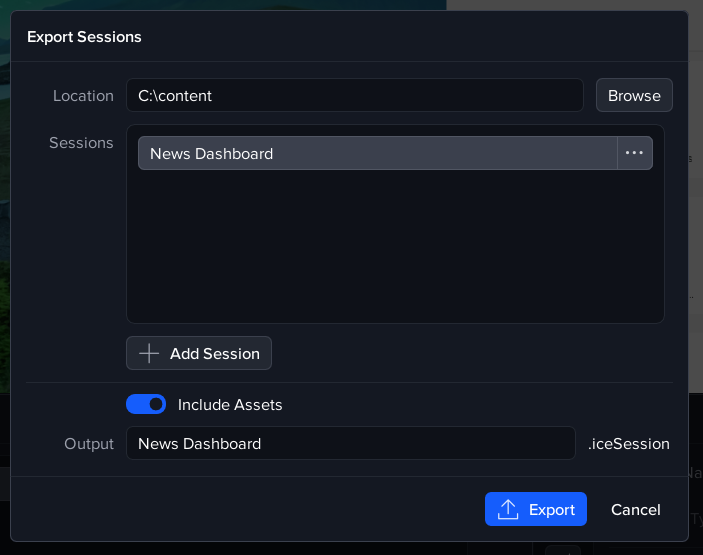Turn off the Include Assets toggle
The image size is (703, 555).
click(146, 404)
